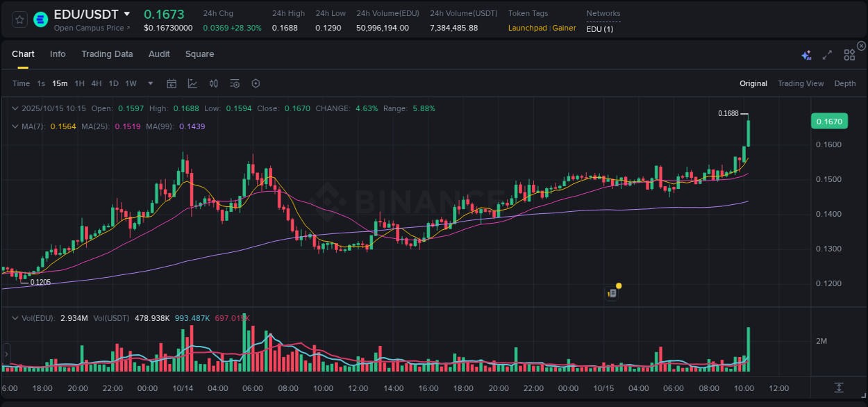868x407 pixels.
Task: Collapse the OHLC info overlay chevron
Action: click(x=15, y=108)
